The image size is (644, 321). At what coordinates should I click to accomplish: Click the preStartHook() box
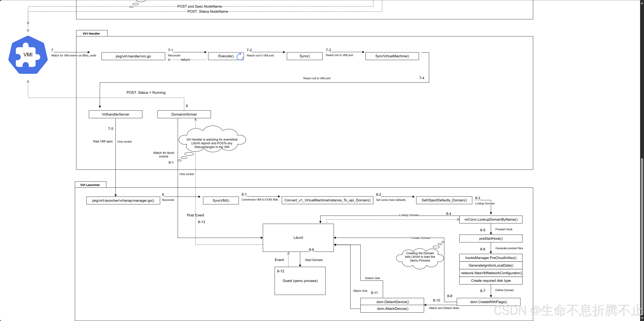(491, 238)
